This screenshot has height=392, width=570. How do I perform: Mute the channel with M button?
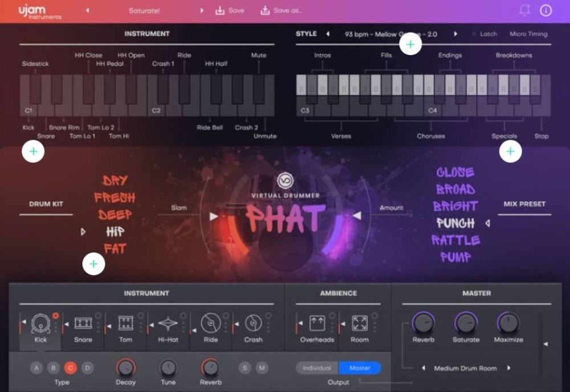262,368
